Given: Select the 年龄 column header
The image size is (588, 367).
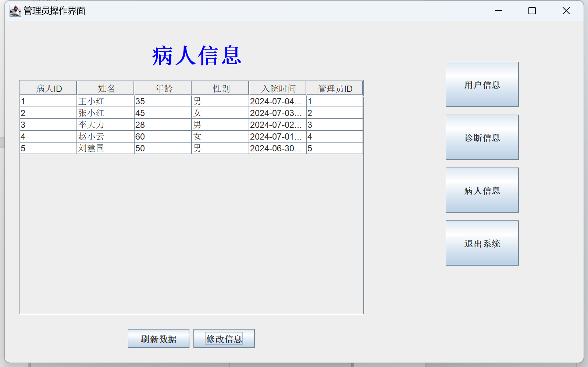Looking at the screenshot, I should click(163, 89).
